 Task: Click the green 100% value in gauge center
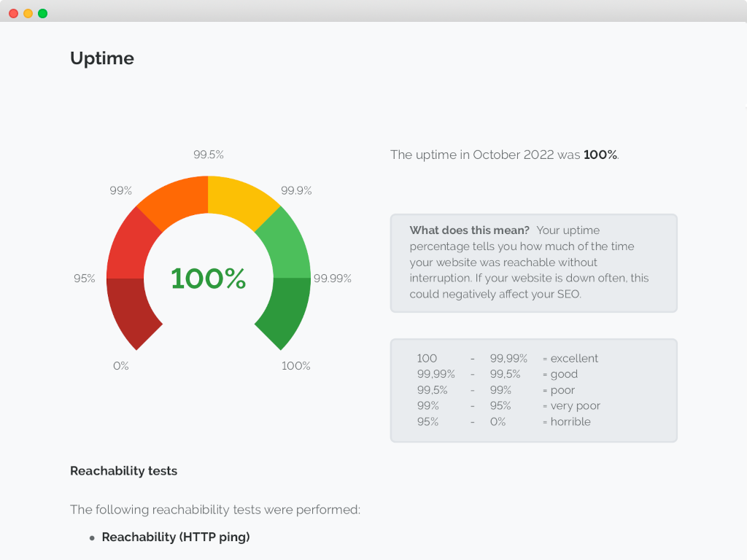point(209,279)
